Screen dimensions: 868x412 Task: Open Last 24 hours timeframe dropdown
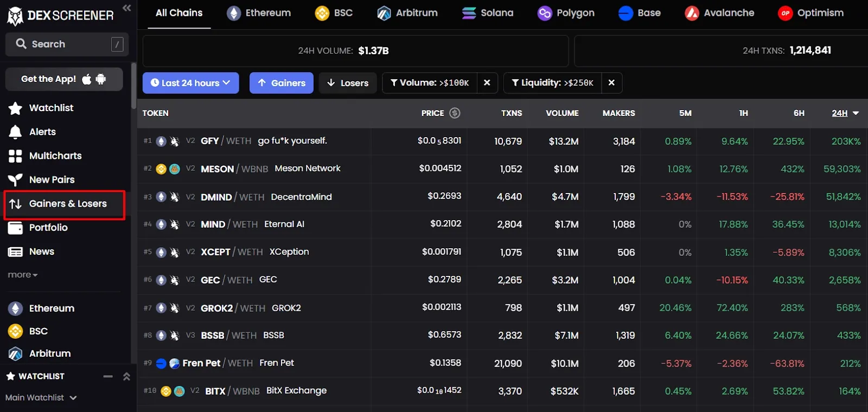click(x=191, y=83)
